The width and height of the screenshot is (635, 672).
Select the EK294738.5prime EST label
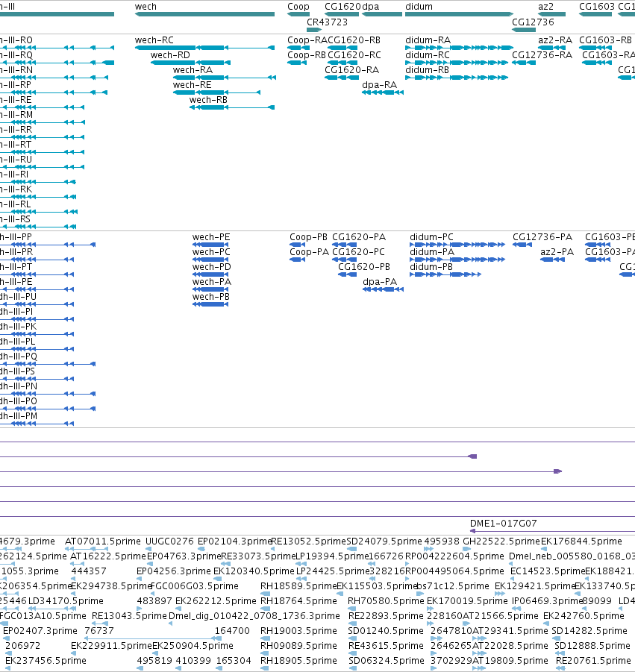coord(111,586)
